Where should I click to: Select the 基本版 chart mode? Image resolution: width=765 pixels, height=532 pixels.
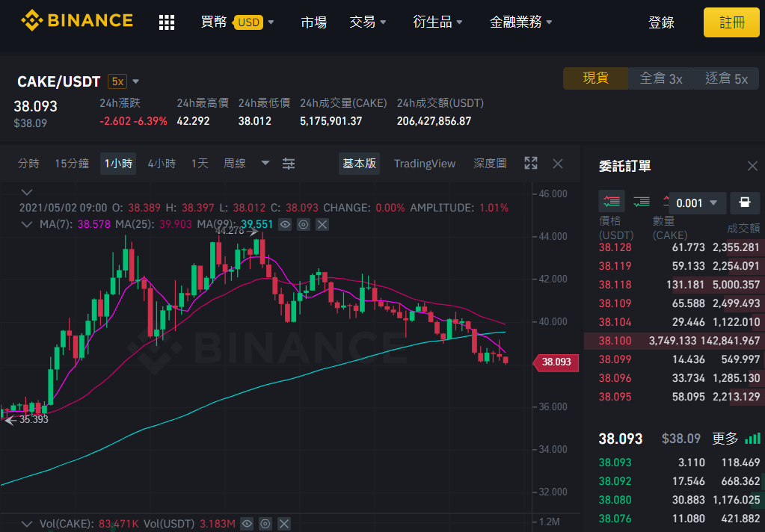tap(359, 164)
